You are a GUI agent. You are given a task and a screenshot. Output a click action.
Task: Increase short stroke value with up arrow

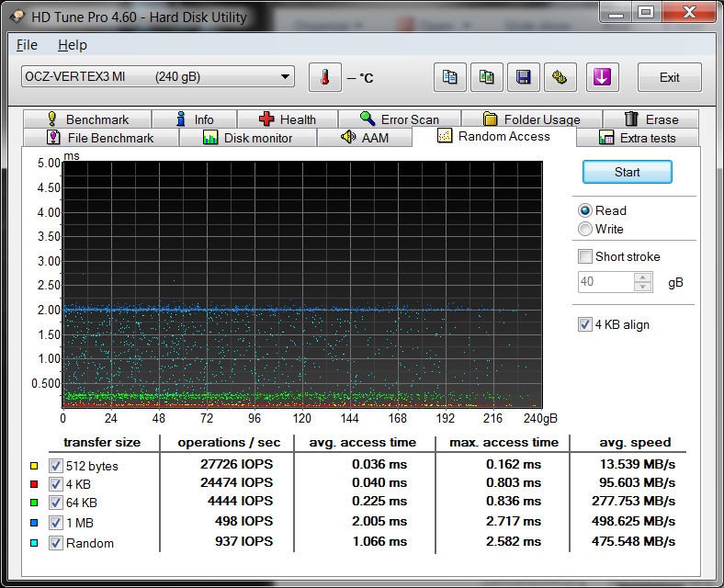click(643, 277)
